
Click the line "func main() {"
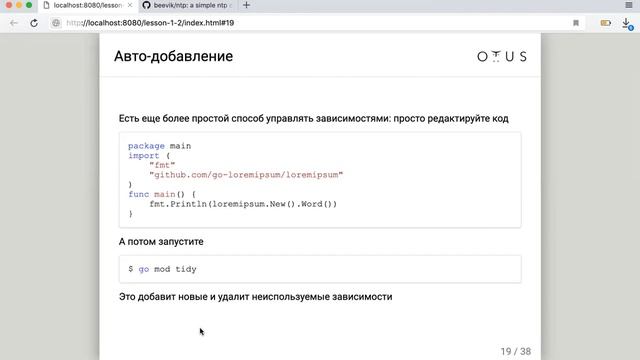pyautogui.click(x=162, y=194)
